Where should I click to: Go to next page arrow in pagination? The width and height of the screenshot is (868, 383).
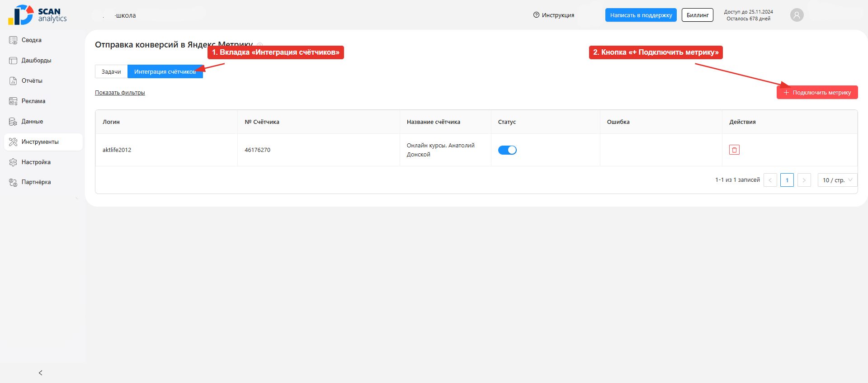click(804, 180)
